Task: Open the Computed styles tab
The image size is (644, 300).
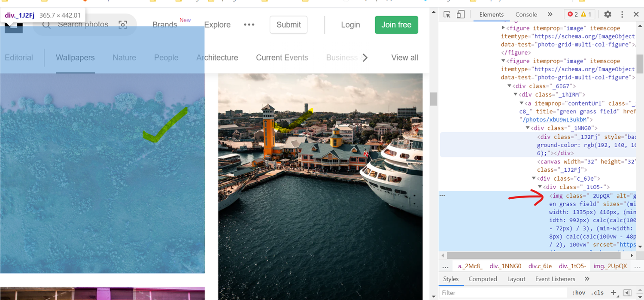Action: [483, 279]
